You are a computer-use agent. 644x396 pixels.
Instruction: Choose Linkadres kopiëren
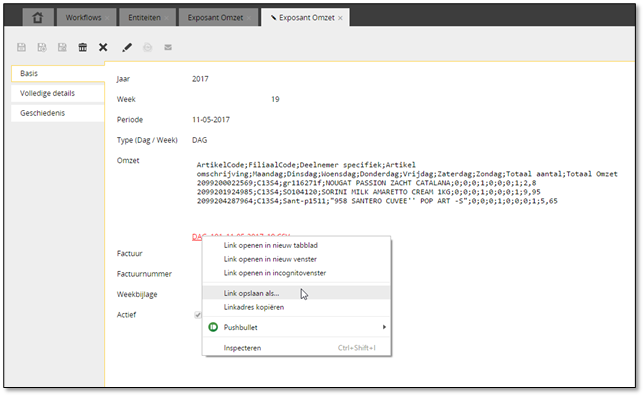[x=296, y=307]
